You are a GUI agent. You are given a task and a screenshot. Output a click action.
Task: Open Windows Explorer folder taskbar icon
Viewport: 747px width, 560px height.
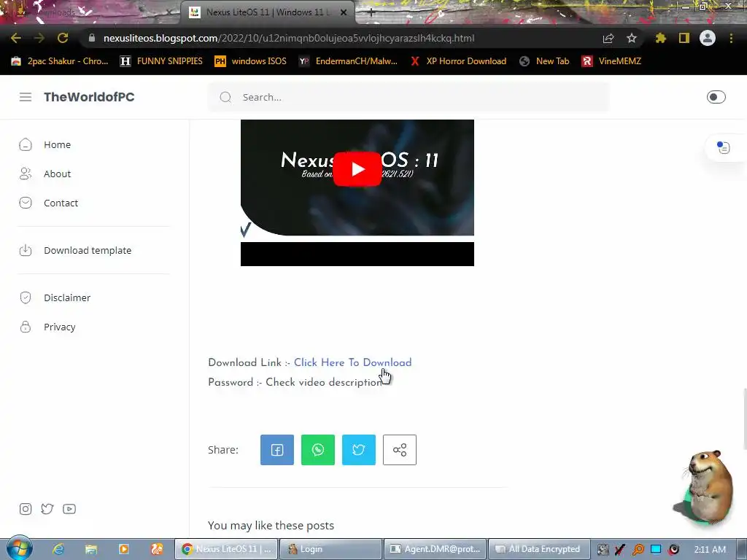click(x=91, y=549)
